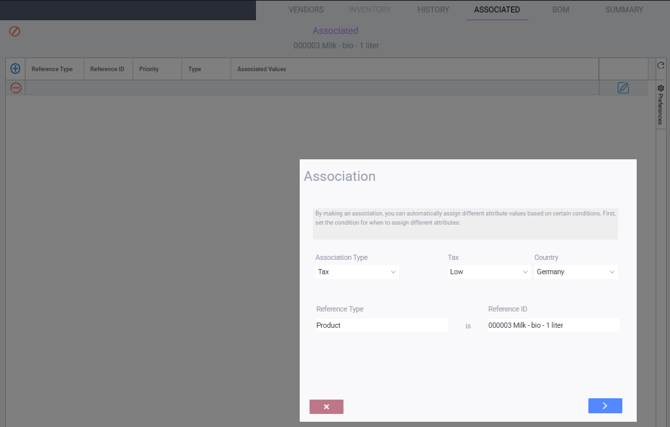This screenshot has height=427, width=670.
Task: Click the refresh icon above Preferences
Action: [660, 66]
